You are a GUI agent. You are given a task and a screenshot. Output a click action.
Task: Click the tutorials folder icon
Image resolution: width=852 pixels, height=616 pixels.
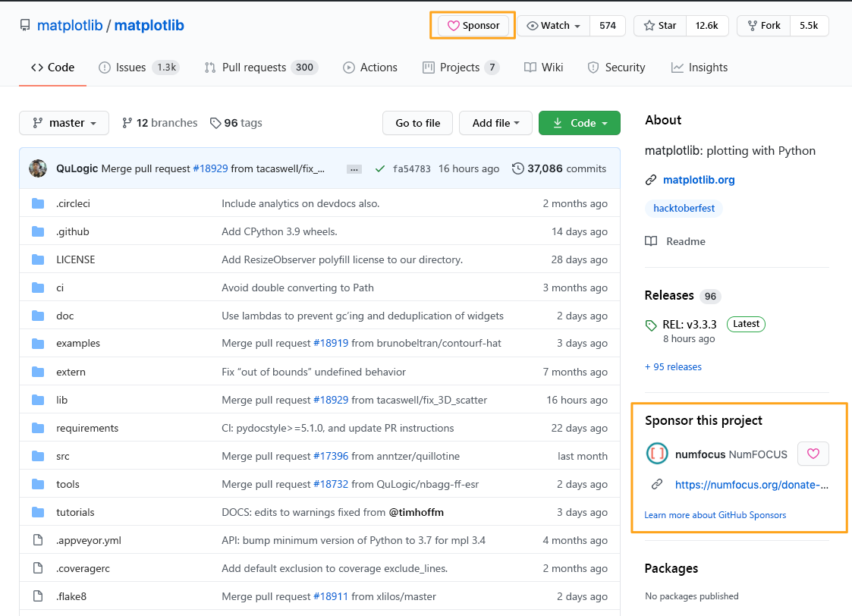pos(38,512)
